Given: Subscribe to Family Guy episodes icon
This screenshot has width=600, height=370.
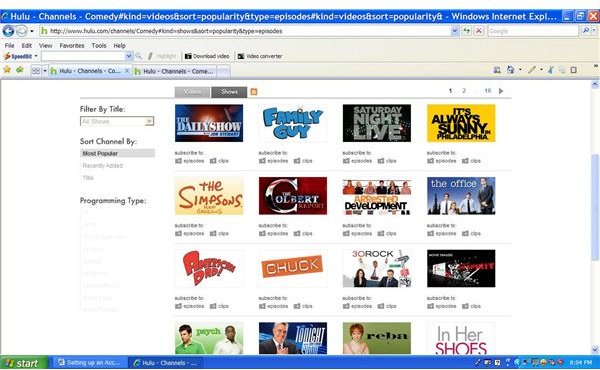Looking at the screenshot, I should click(262, 161).
